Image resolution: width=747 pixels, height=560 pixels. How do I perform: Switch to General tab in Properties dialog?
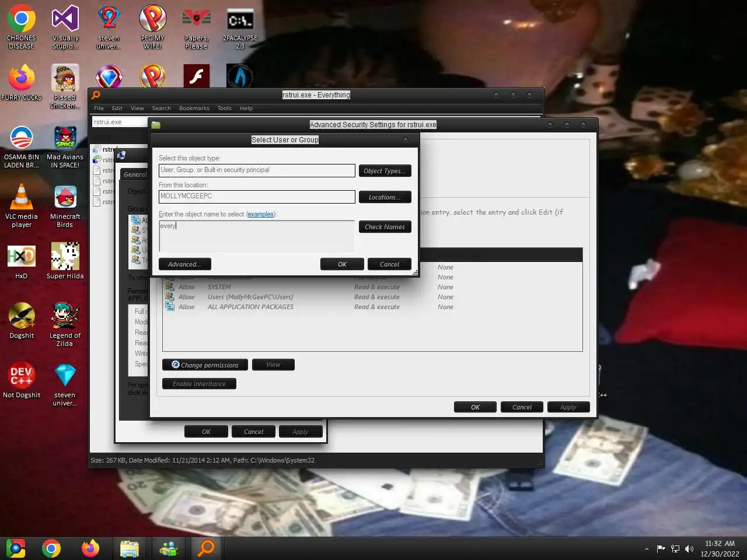(135, 174)
